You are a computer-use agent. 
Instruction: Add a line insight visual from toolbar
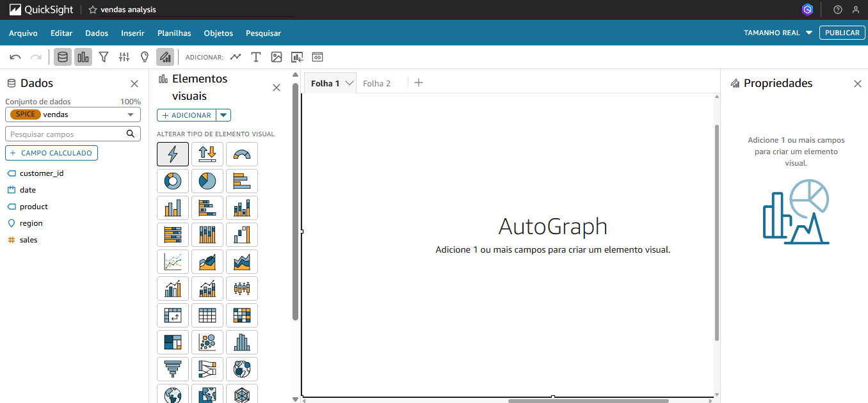coord(236,57)
